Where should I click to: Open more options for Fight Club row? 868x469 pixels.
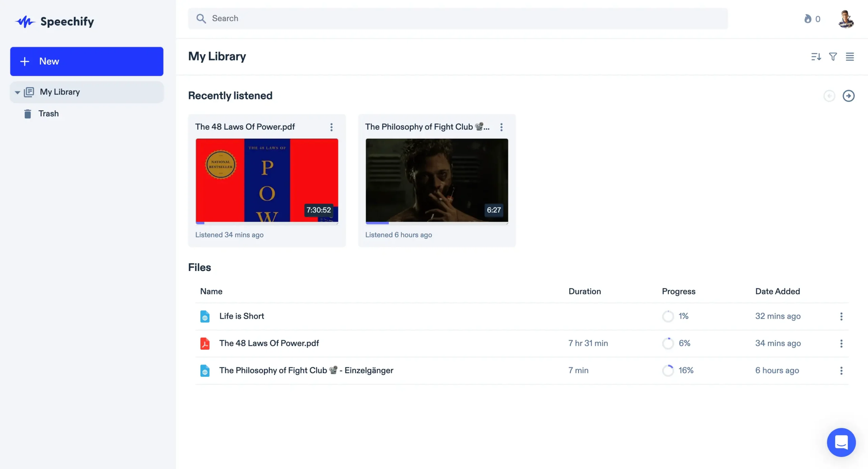tap(841, 371)
